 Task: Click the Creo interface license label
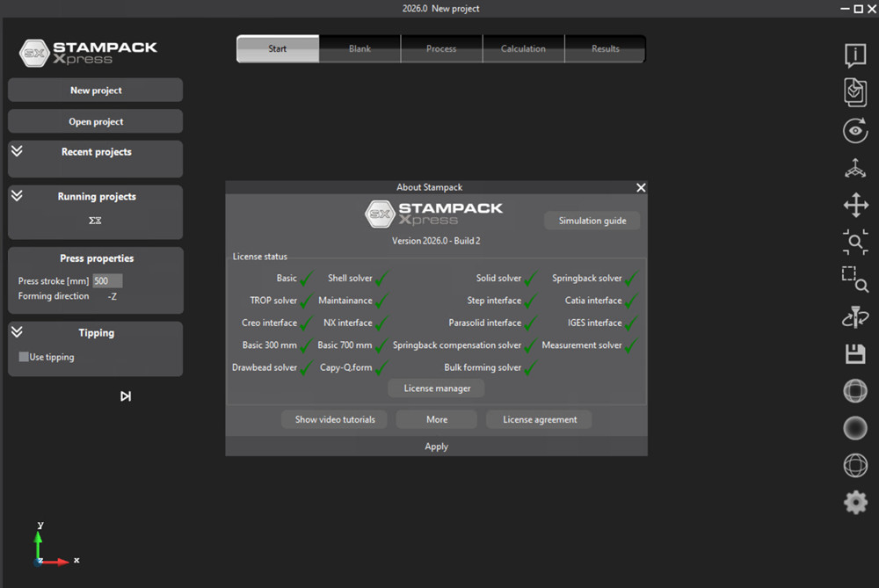269,323
